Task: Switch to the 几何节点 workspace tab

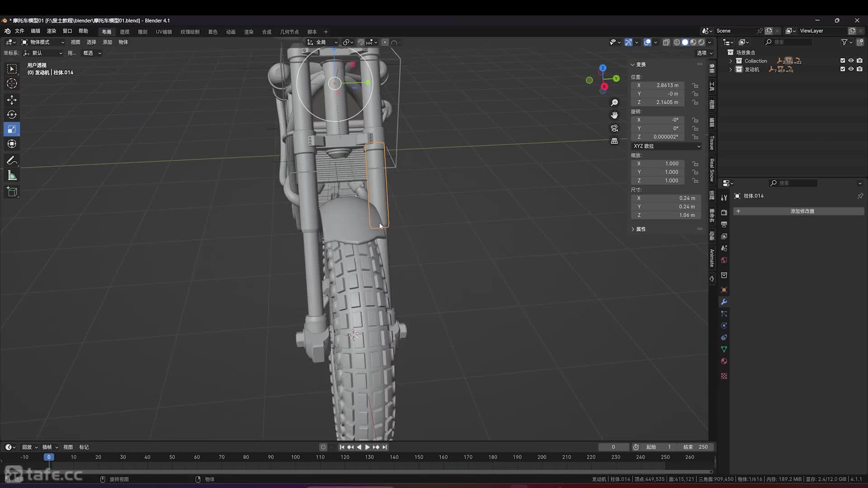Action: coord(289,32)
